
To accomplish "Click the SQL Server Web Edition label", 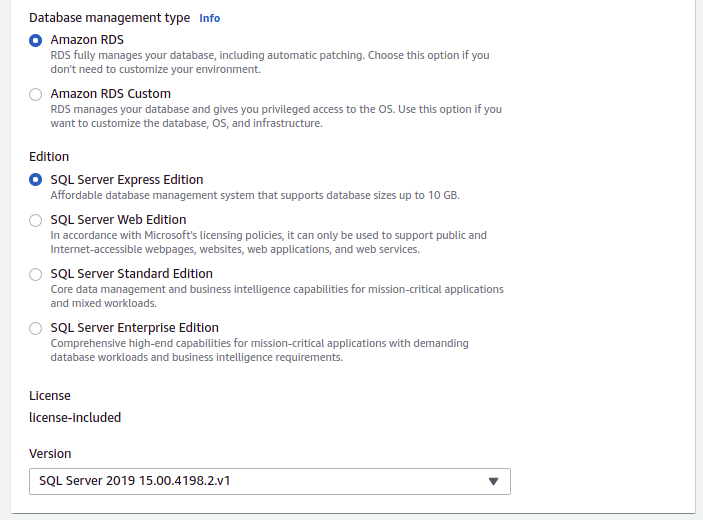I will pos(118,220).
